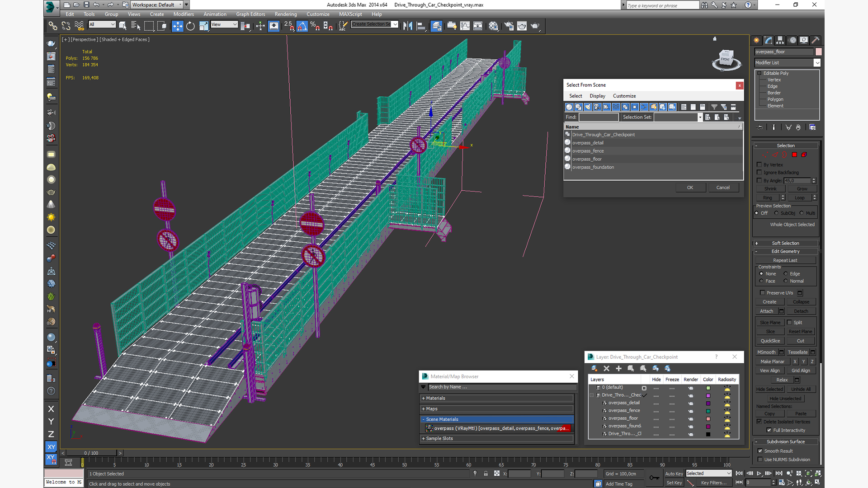Open the Rendering menu

point(286,14)
